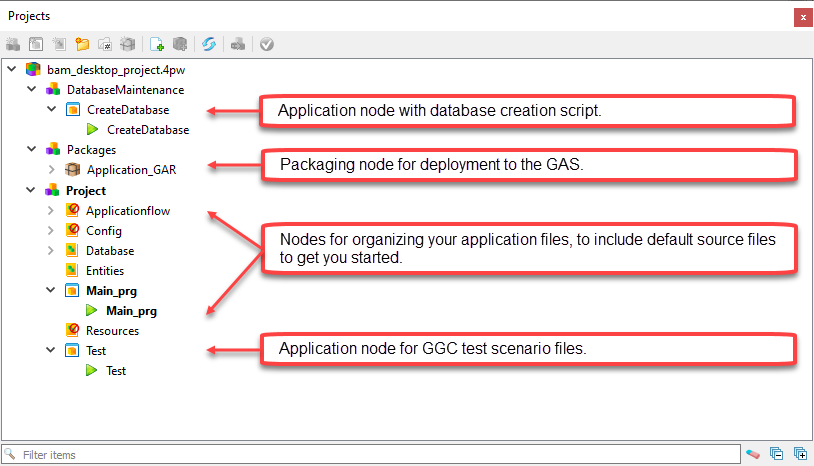Expand the Application_GAR package node

(52, 170)
